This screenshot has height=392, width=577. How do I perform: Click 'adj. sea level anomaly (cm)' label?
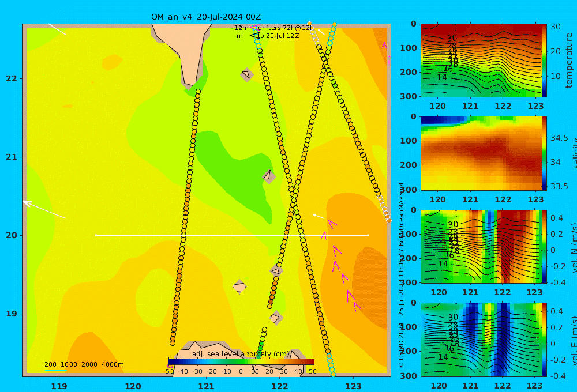click(241, 354)
